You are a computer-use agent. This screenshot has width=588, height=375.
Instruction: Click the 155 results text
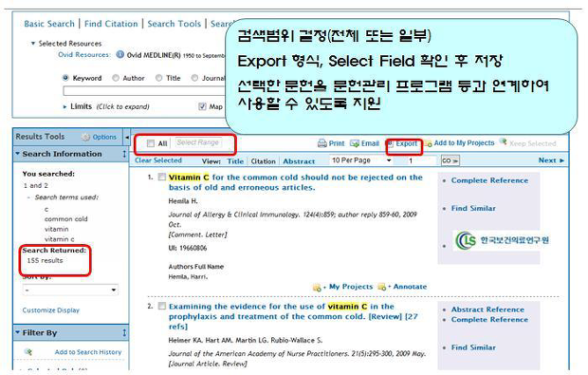pos(45,260)
